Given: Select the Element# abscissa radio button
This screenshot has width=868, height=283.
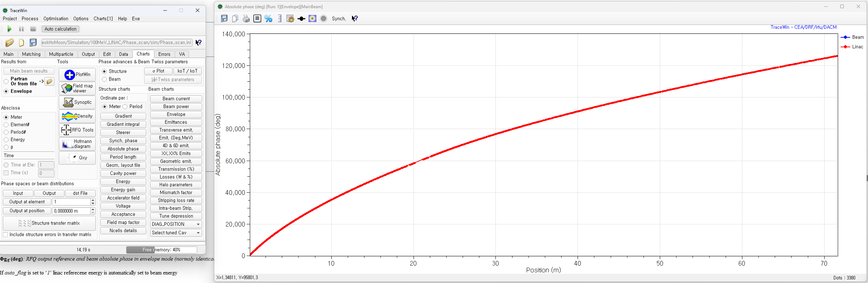Looking at the screenshot, I should pos(6,125).
